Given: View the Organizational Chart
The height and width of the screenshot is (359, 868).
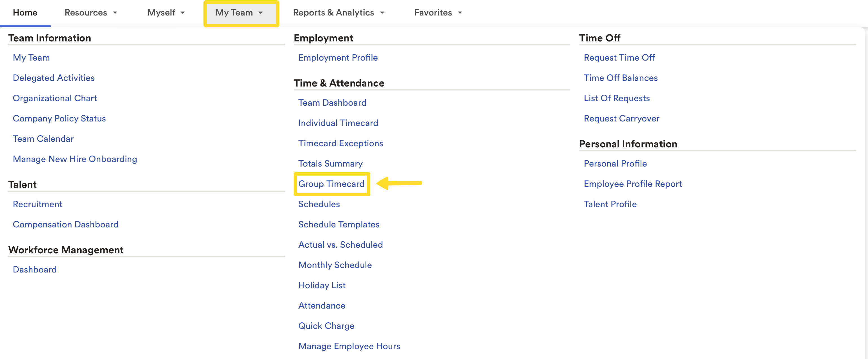Looking at the screenshot, I should 55,98.
